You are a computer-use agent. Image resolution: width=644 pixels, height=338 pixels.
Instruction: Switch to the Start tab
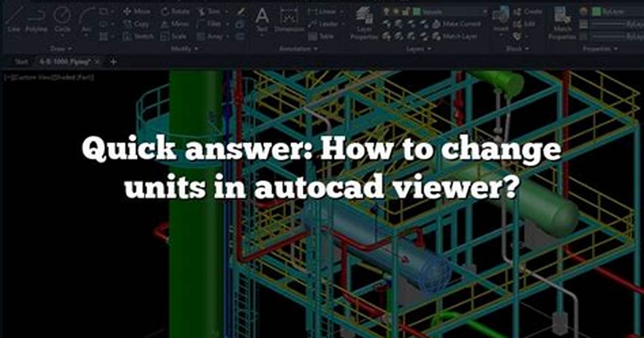tap(21, 62)
